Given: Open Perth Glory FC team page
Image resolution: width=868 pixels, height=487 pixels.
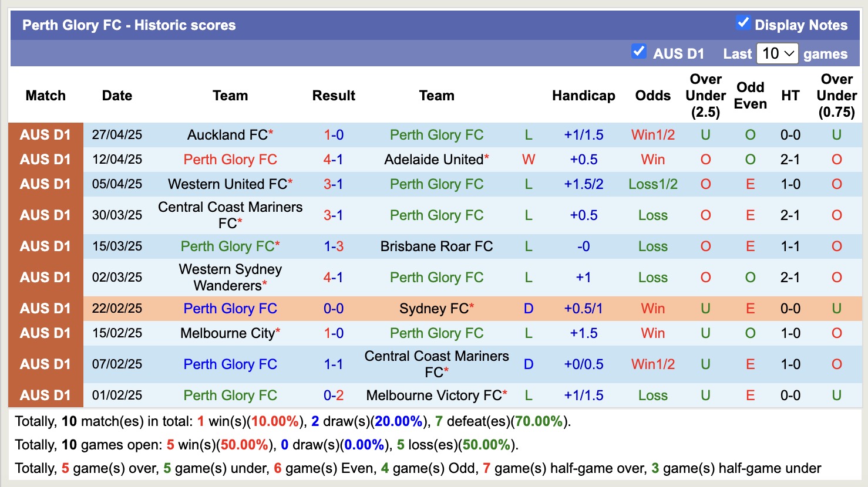Looking at the screenshot, I should pos(436,135).
